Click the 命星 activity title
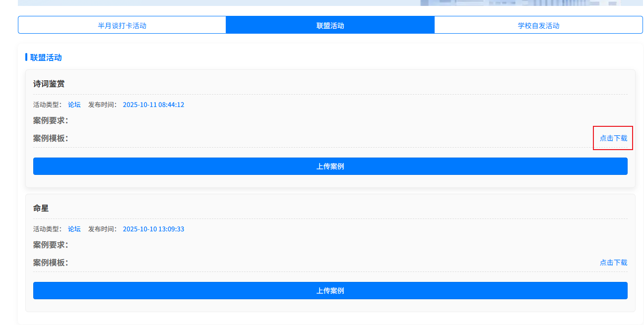Screen dimensions: 644x325 click(x=41, y=208)
